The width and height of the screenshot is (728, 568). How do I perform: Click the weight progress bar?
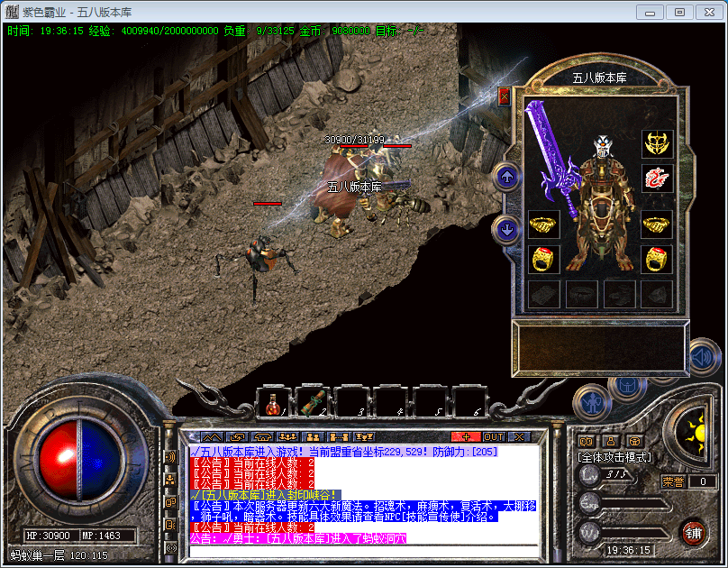(x=634, y=535)
